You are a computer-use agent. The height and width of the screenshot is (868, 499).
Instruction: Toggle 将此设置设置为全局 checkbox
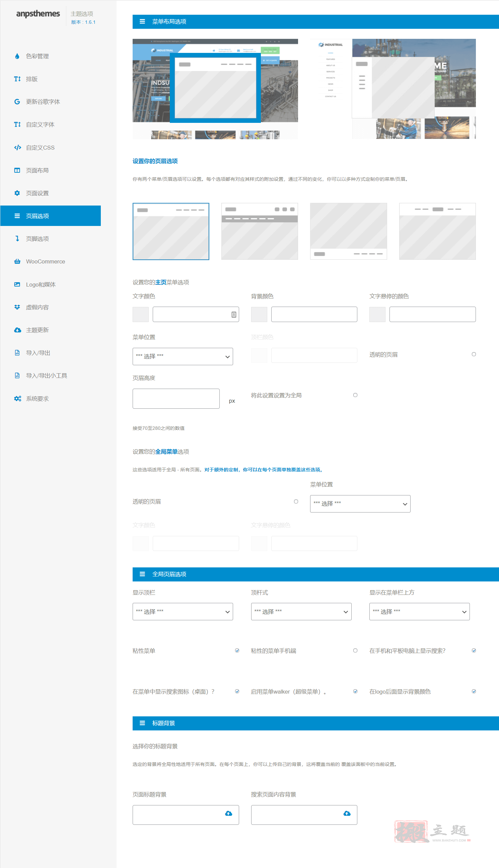(355, 395)
